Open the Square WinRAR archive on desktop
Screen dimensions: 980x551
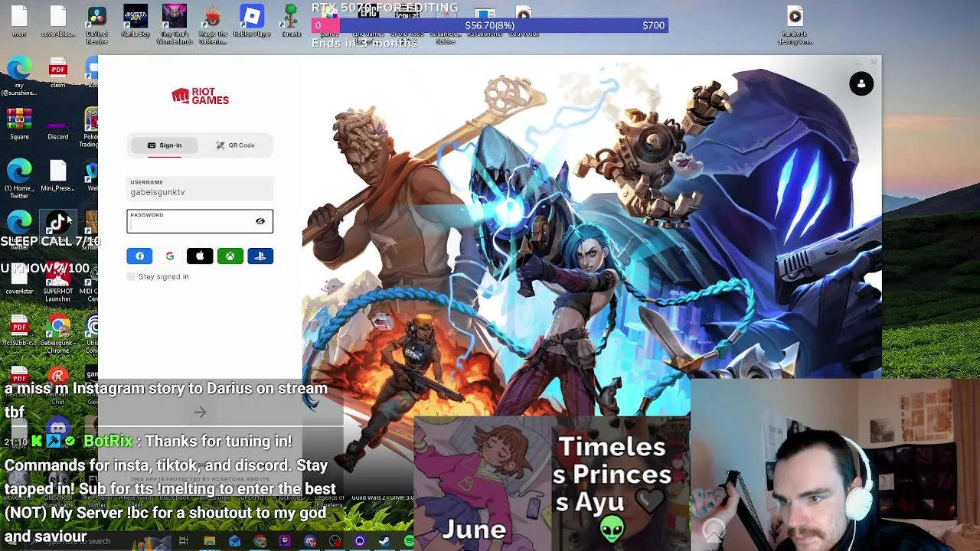point(19,125)
